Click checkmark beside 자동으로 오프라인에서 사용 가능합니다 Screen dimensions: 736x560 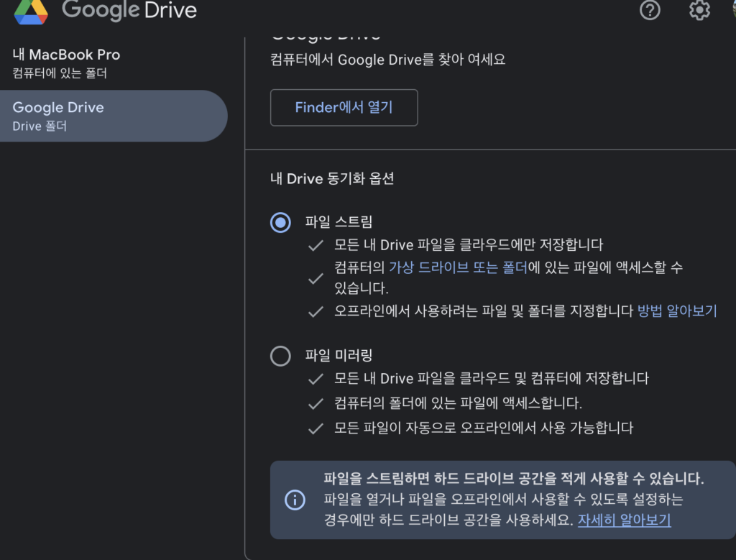(316, 428)
